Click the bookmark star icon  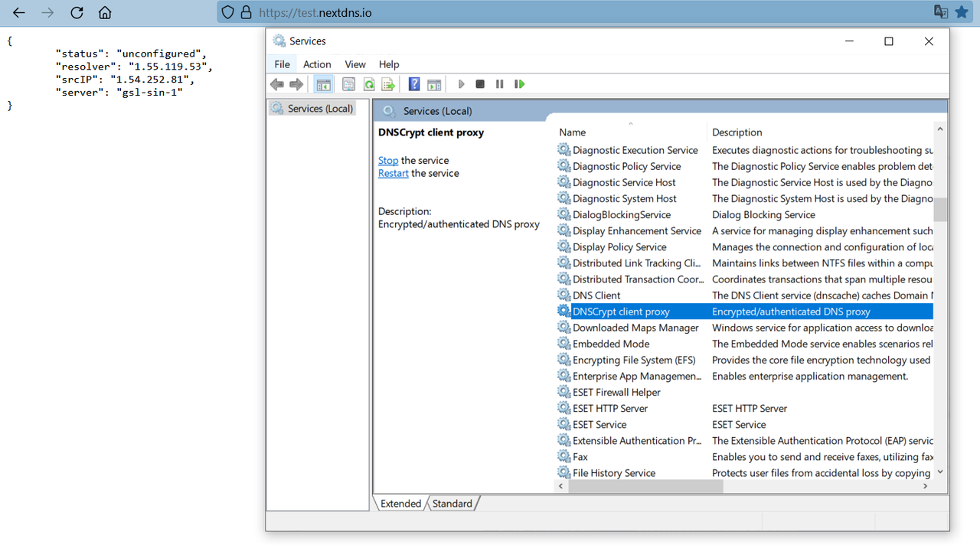pyautogui.click(x=962, y=12)
